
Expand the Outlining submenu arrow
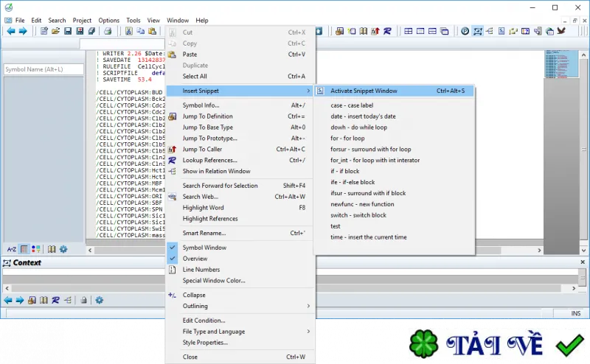pyautogui.click(x=308, y=306)
